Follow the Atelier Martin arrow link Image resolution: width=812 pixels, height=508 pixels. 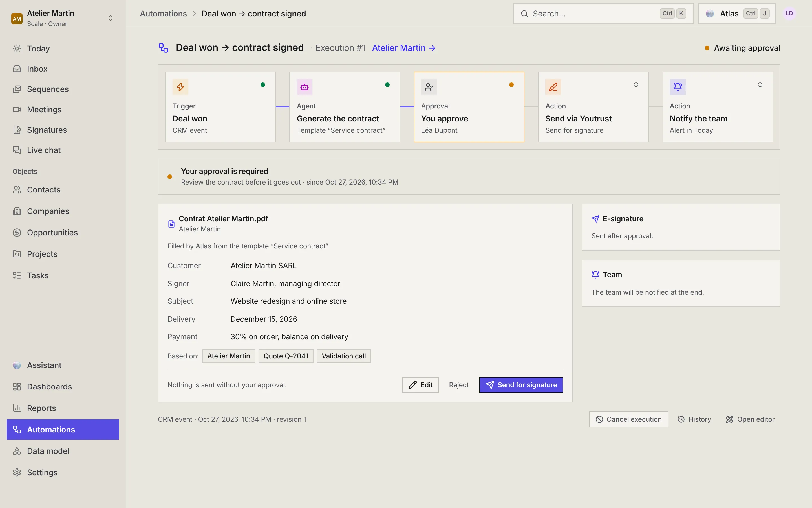pos(404,48)
